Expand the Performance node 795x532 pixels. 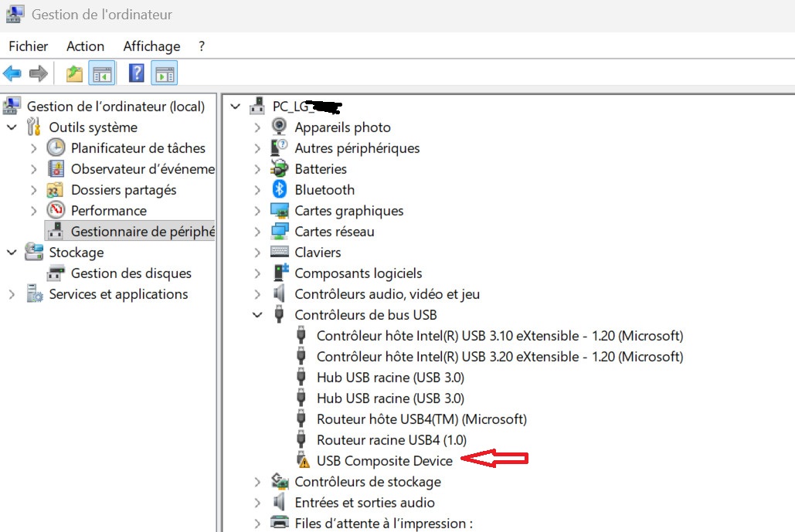[x=34, y=211]
